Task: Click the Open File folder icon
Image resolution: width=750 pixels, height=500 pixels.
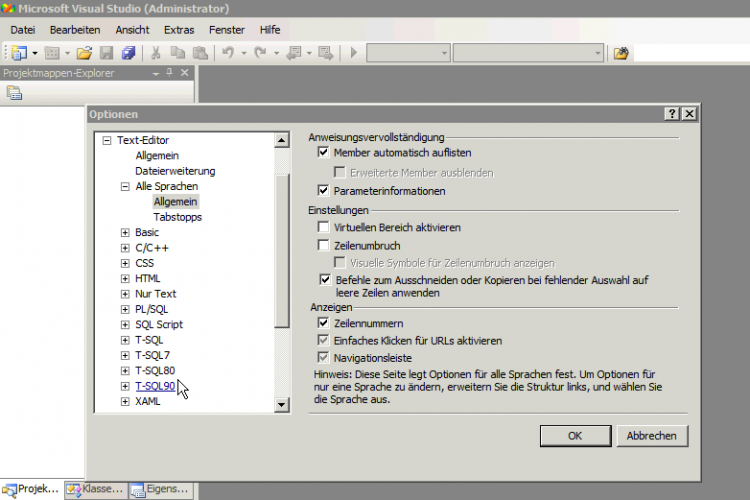Action: pyautogui.click(x=84, y=53)
